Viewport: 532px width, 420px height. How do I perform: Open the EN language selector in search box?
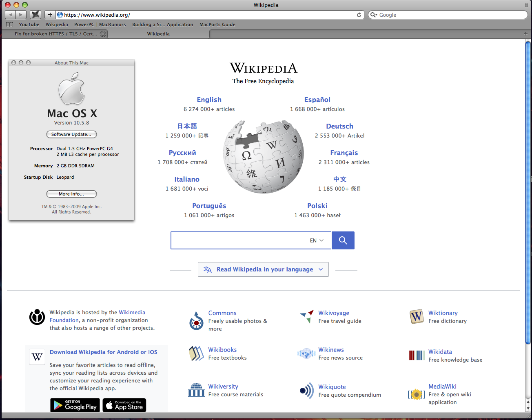point(317,240)
